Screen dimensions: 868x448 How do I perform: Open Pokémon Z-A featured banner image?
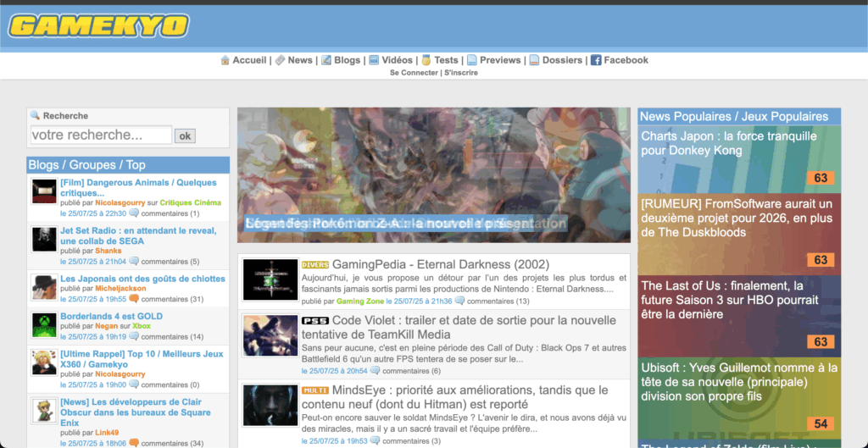click(x=433, y=174)
